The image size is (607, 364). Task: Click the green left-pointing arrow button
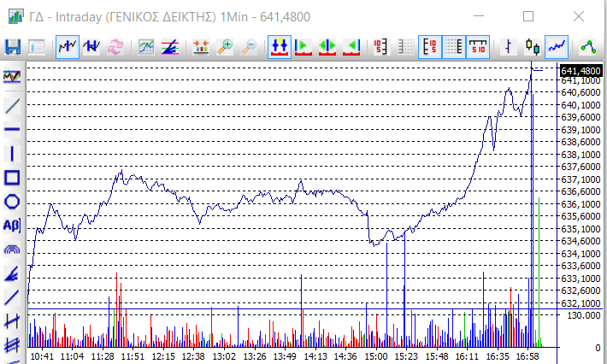point(351,47)
